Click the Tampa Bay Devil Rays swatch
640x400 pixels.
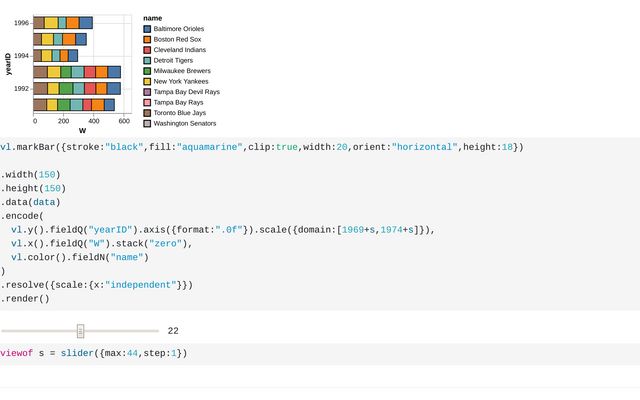pyautogui.click(x=147, y=92)
